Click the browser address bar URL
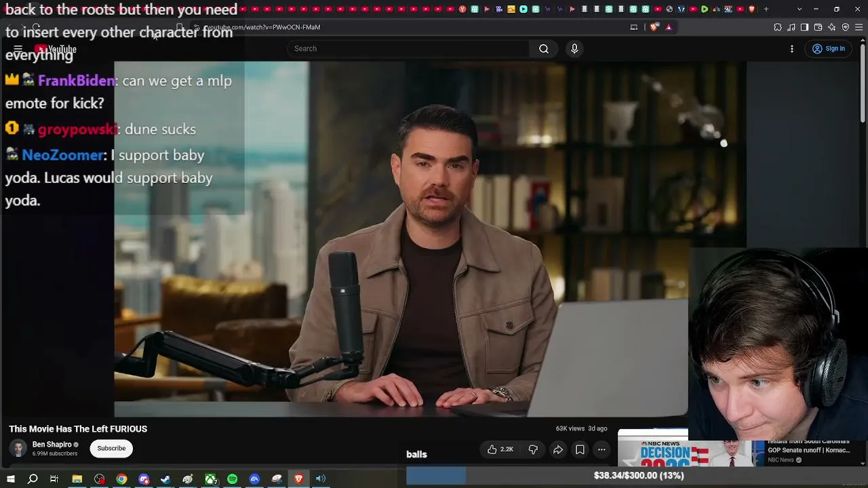Viewport: 868px width, 488px height. tap(262, 27)
